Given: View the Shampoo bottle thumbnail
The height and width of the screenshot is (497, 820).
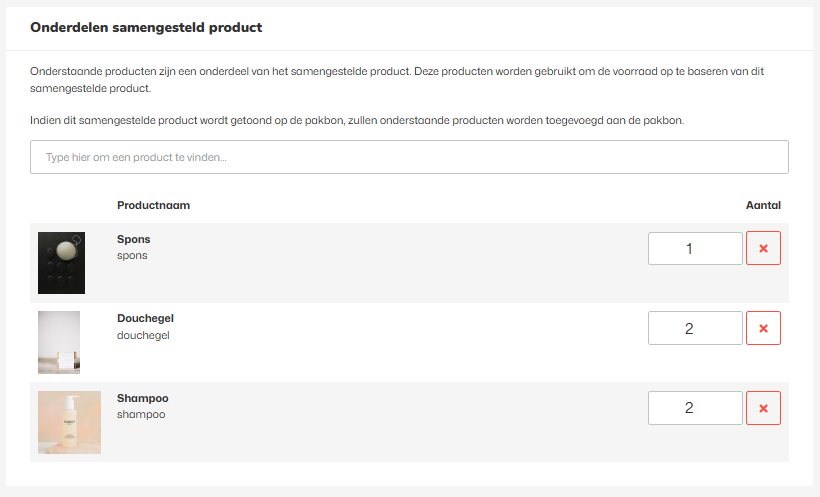Looking at the screenshot, I should tap(69, 422).
